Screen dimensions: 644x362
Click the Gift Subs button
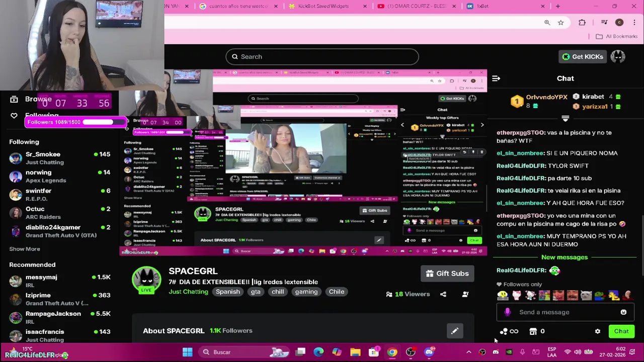tap(447, 274)
